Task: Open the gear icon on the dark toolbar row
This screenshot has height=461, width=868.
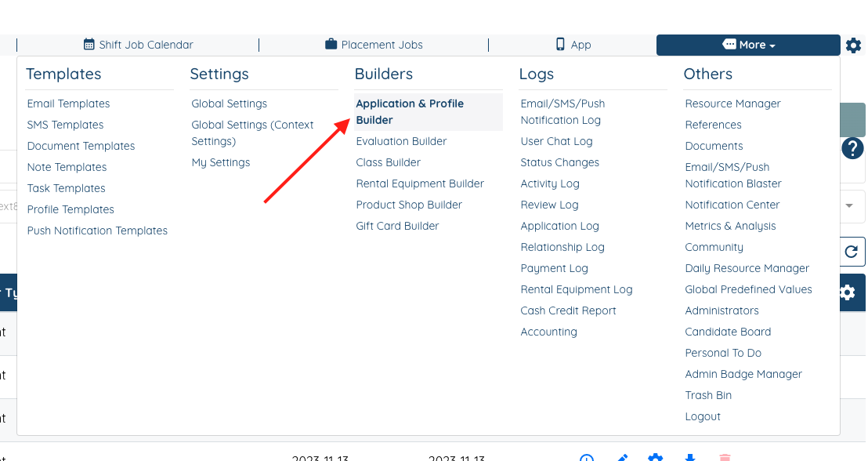Action: point(847,292)
